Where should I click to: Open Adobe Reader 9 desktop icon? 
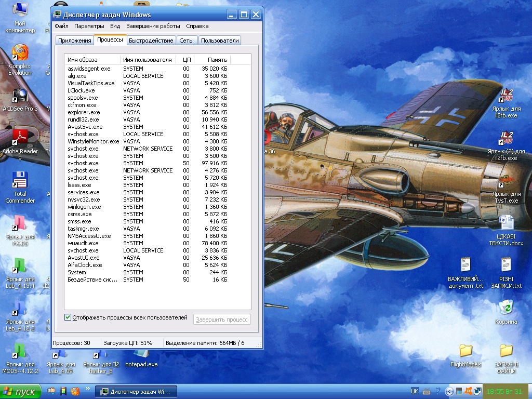20,138
